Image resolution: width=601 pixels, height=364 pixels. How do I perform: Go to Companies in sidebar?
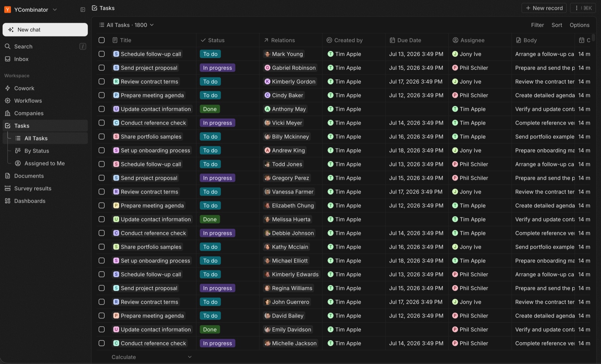point(45,113)
